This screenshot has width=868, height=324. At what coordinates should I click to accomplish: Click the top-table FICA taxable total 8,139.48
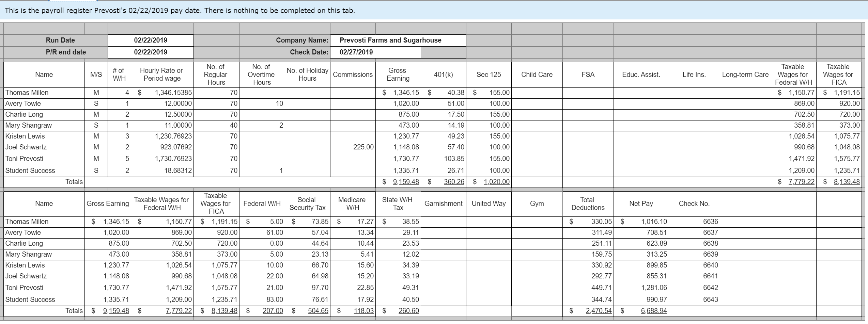click(838, 182)
